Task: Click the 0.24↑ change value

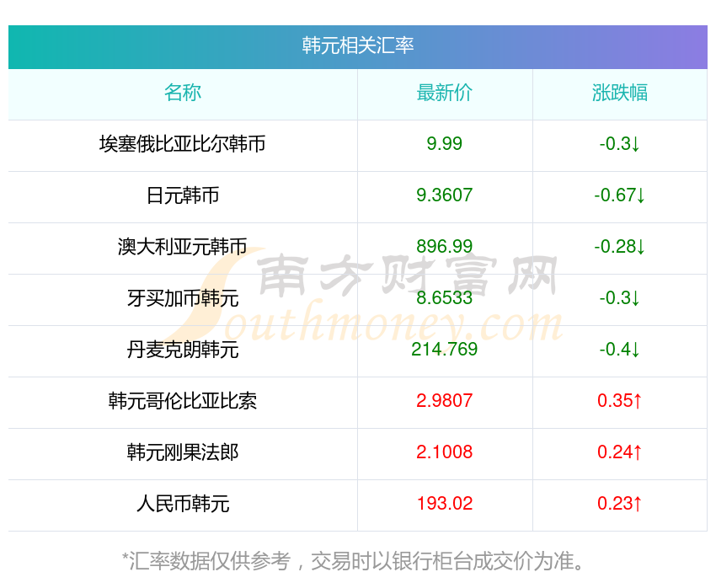Action: click(620, 452)
